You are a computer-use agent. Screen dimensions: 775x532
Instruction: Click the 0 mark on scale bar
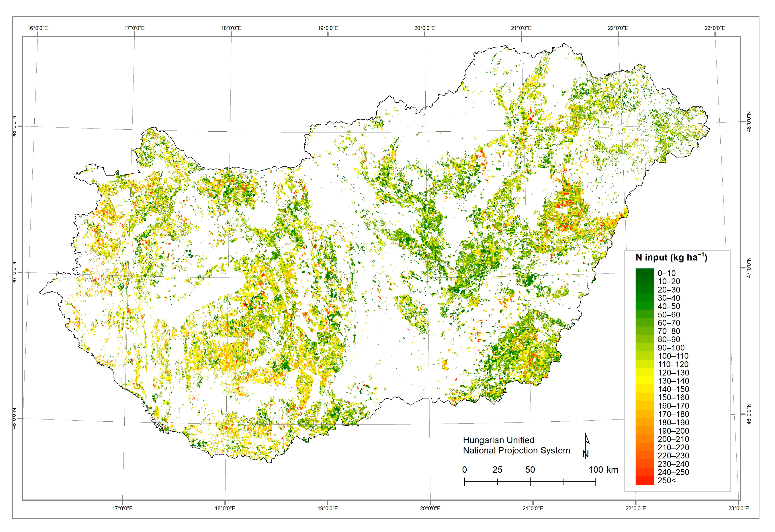point(464,470)
